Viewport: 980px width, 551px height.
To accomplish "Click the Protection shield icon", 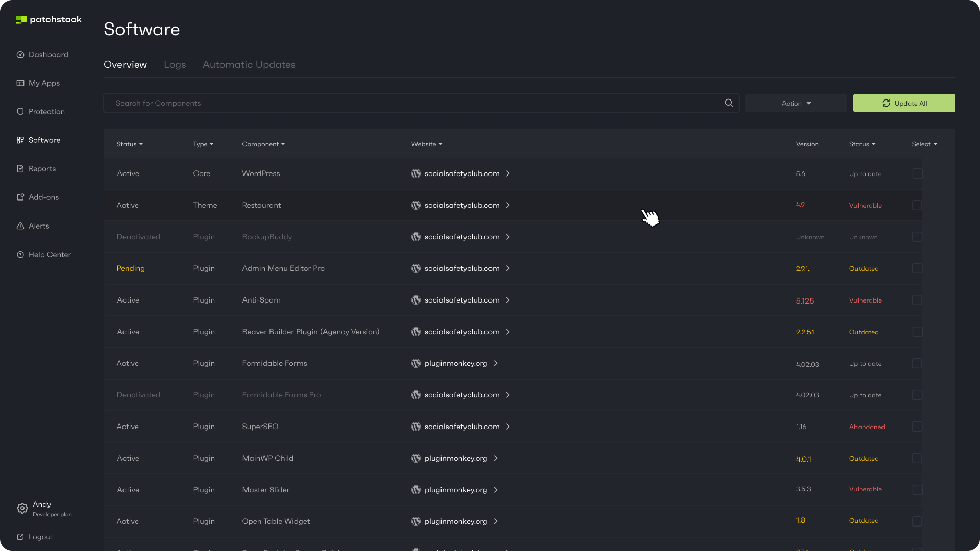I will coord(20,112).
